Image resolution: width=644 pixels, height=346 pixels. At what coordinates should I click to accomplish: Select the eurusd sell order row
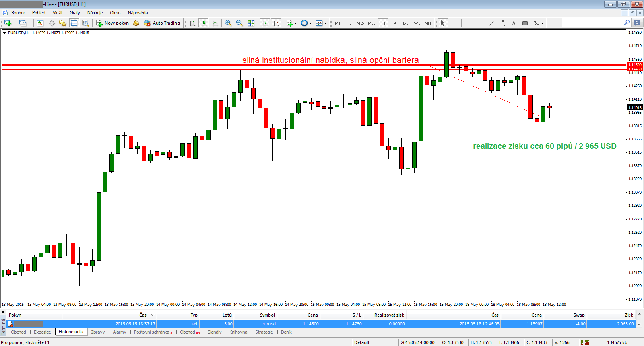coord(321,324)
